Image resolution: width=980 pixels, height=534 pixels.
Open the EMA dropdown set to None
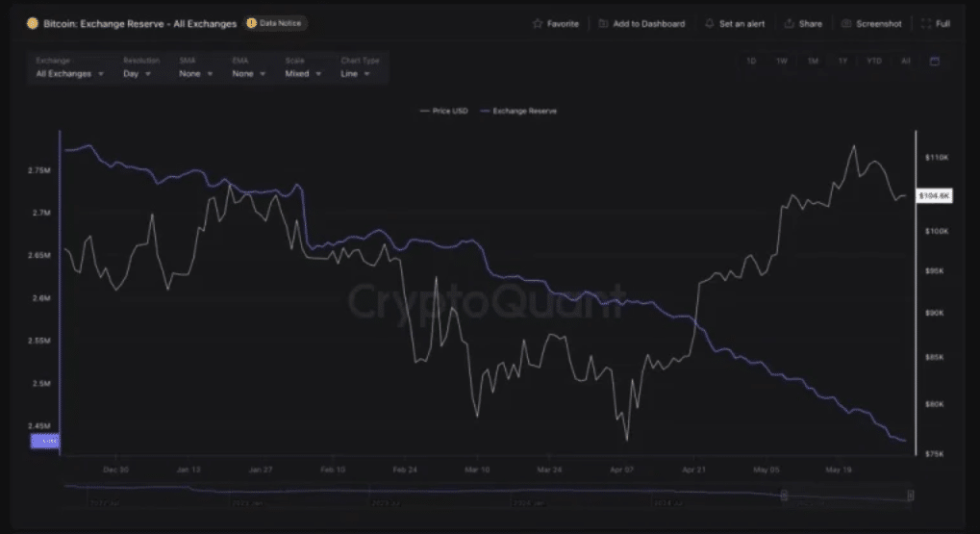point(249,74)
